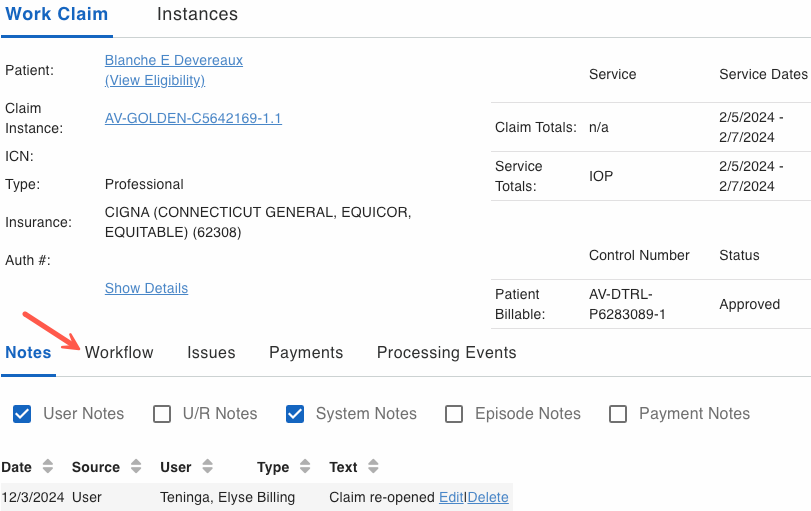Enable the U/R Notes checkbox
Viewport: 811px width, 511px height.
tap(162, 414)
